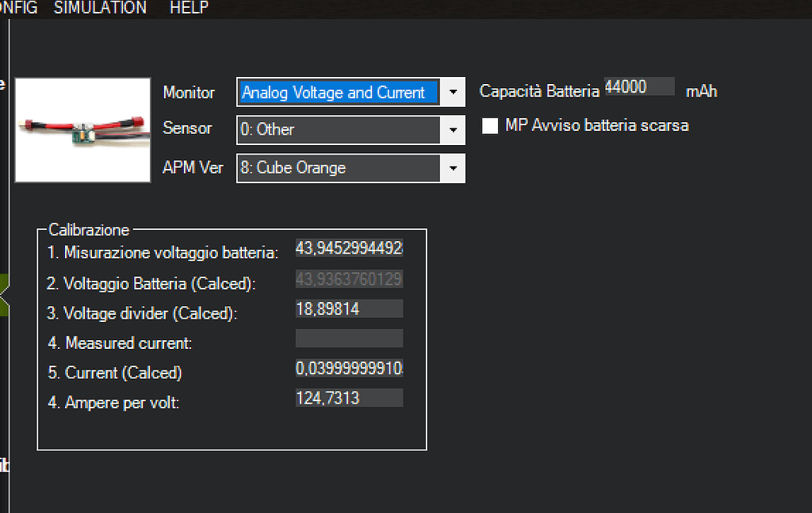The width and height of the screenshot is (812, 513).
Task: Click the power module thumbnail image
Action: click(x=82, y=129)
